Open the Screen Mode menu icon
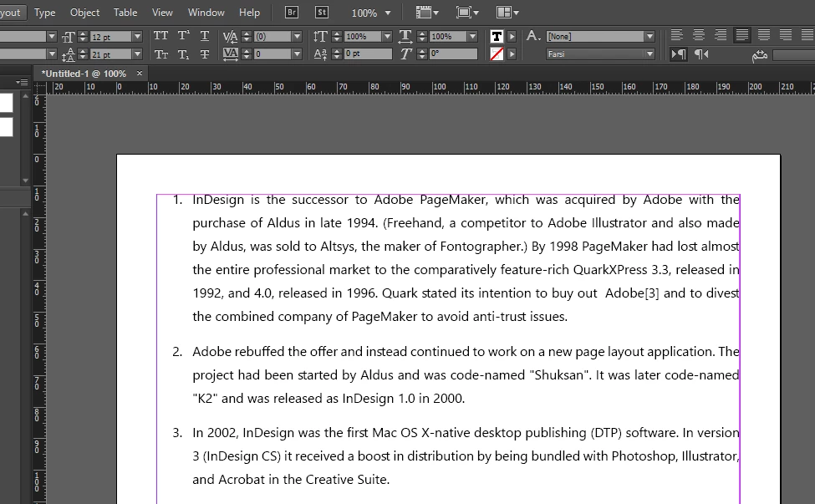The width and height of the screenshot is (815, 504). [x=466, y=12]
